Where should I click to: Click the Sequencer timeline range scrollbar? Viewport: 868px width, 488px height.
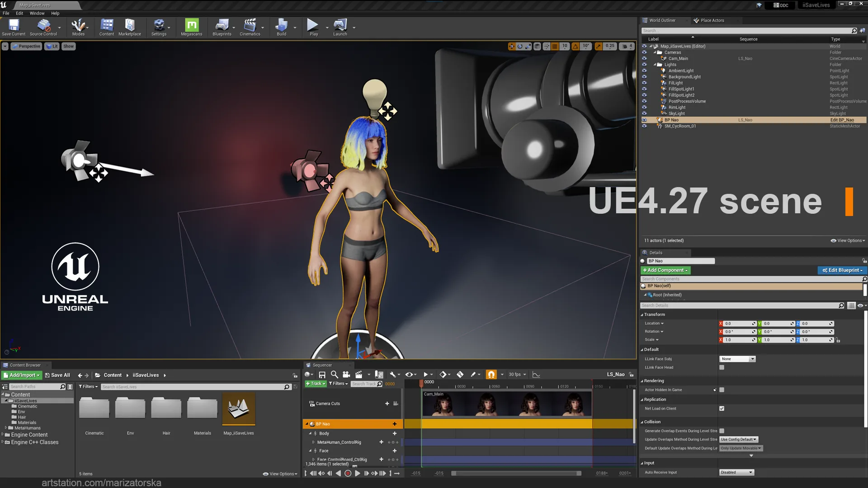pos(516,474)
